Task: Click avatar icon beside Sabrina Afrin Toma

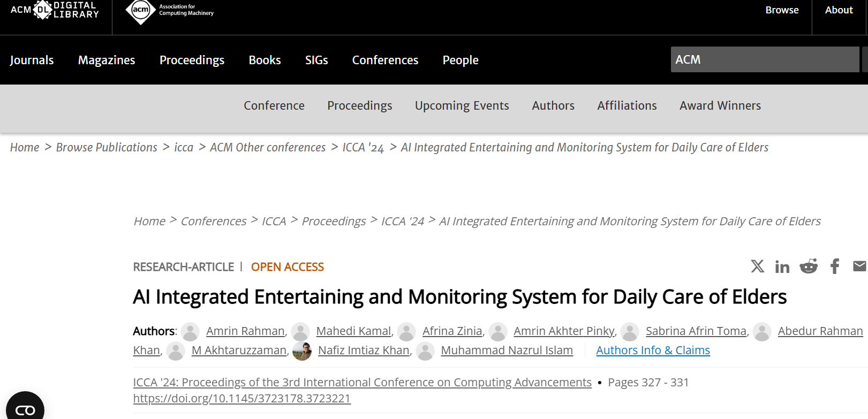Action: pyautogui.click(x=630, y=332)
